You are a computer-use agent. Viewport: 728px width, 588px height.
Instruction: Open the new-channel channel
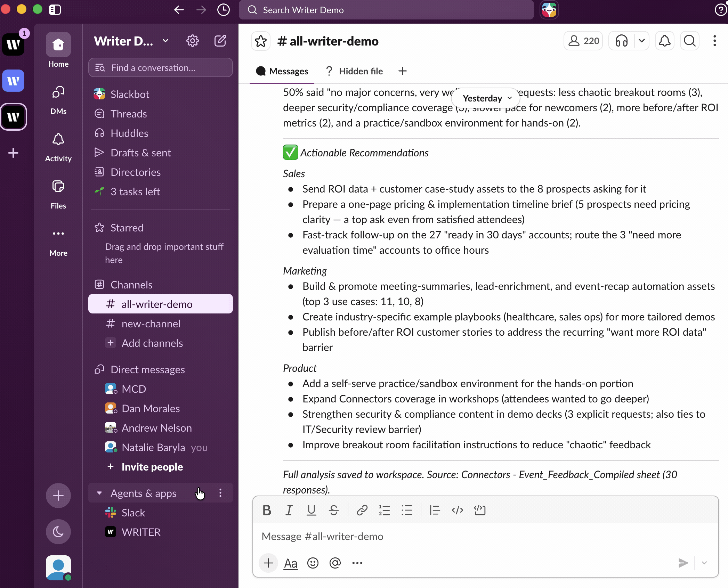point(161,324)
